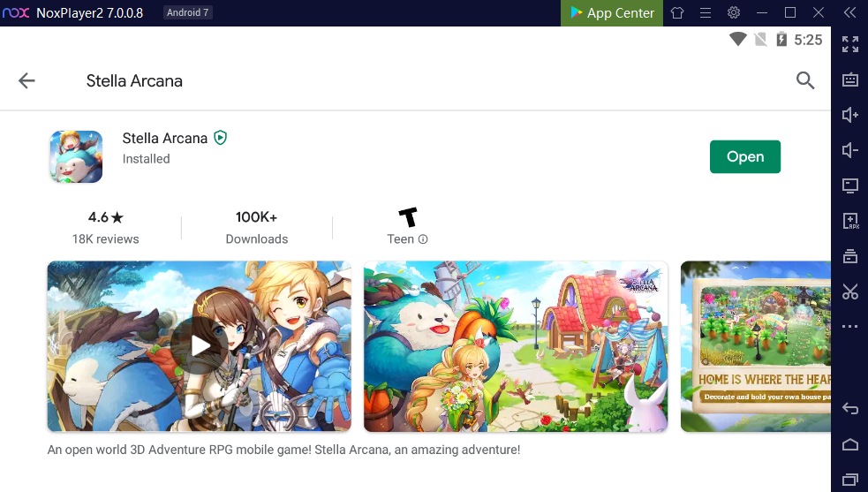Click the 5:25 clock in status bar
Screen dimensions: 868x492
click(808, 40)
